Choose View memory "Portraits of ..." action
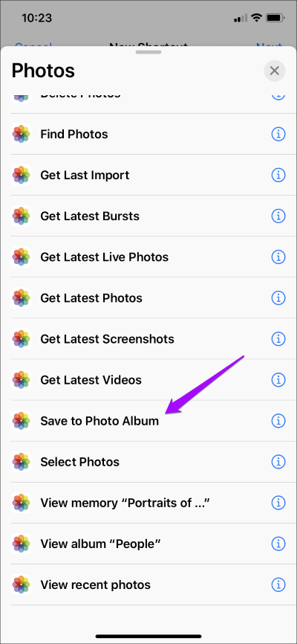The height and width of the screenshot is (644, 297). 148,503
